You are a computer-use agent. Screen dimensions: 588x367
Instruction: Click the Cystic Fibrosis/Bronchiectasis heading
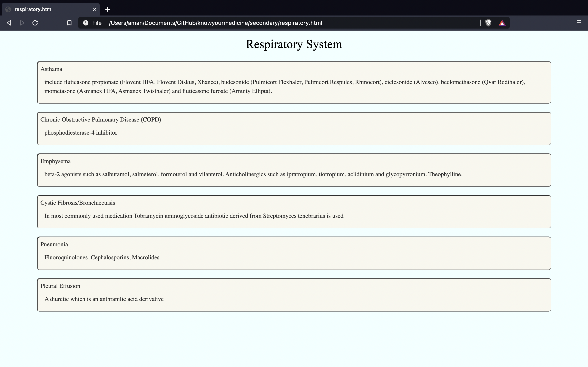point(78,203)
